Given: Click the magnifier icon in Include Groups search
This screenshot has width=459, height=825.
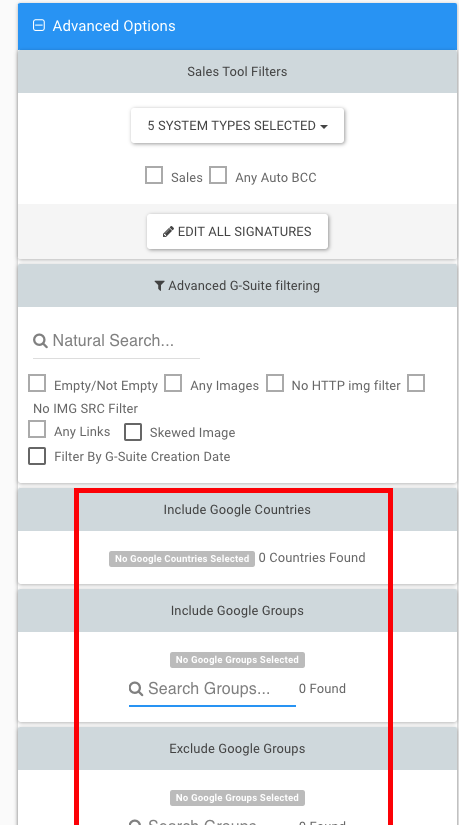Looking at the screenshot, I should 136,688.
